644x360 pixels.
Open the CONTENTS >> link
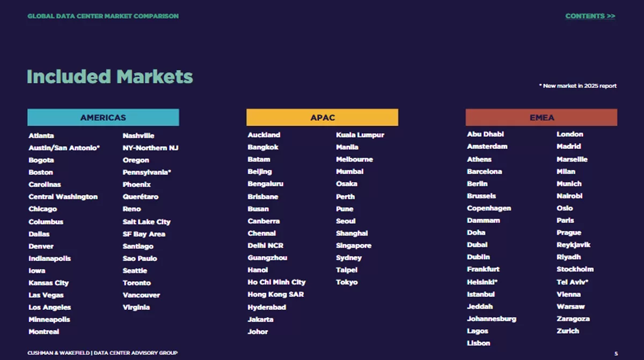coord(590,16)
